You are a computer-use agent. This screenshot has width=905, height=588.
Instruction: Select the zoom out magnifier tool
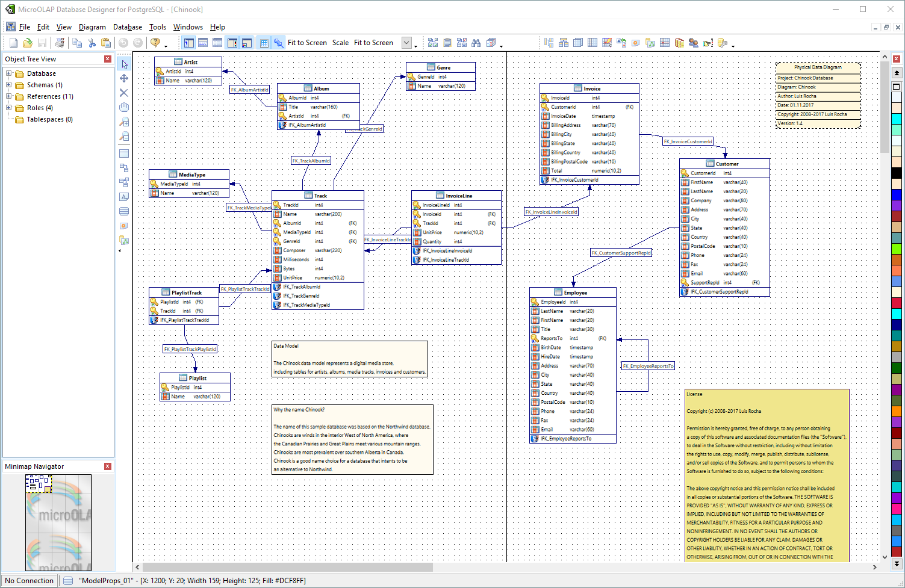124,137
